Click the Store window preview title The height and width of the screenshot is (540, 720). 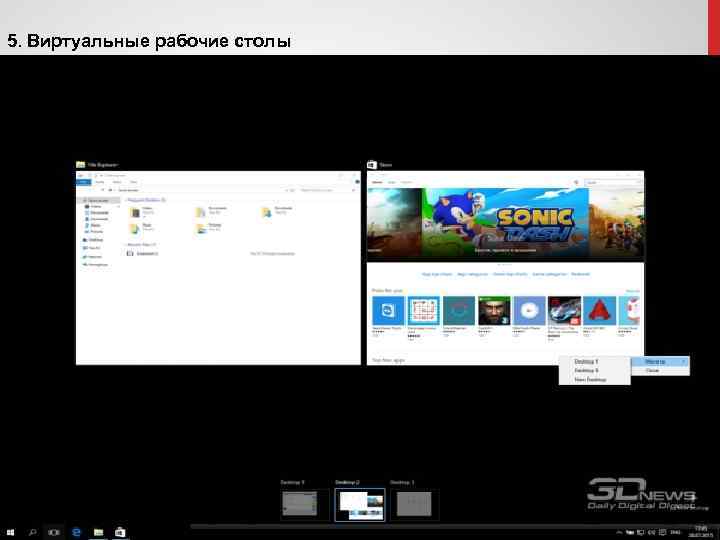[x=386, y=164]
